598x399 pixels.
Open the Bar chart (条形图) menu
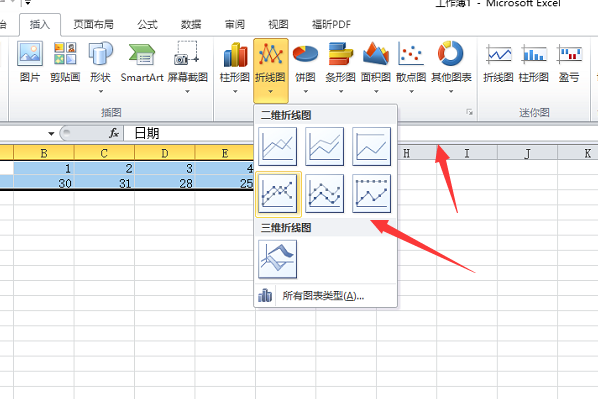coord(341,67)
